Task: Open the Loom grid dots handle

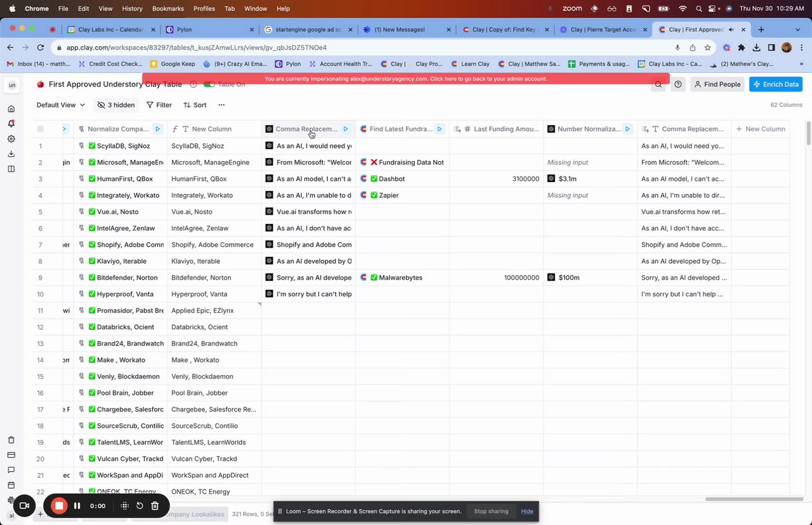Action: pos(124,506)
